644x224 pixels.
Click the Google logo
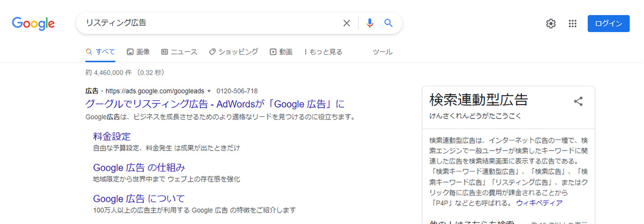[x=33, y=24]
